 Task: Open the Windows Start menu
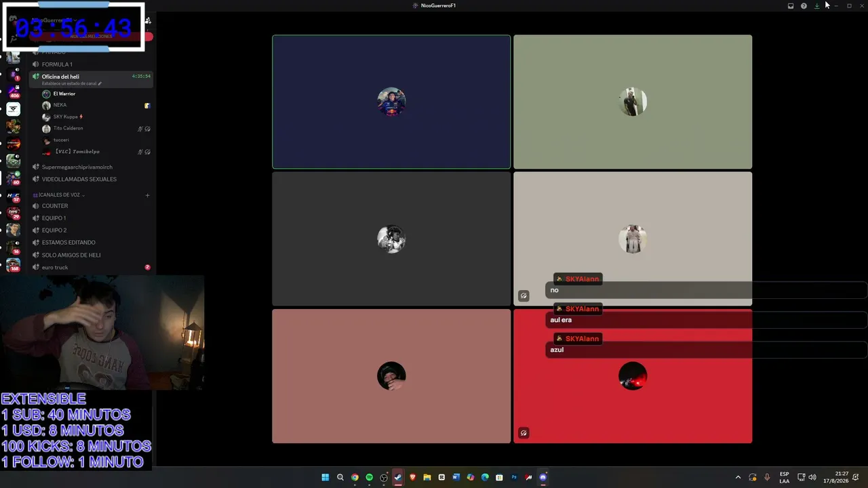(325, 477)
